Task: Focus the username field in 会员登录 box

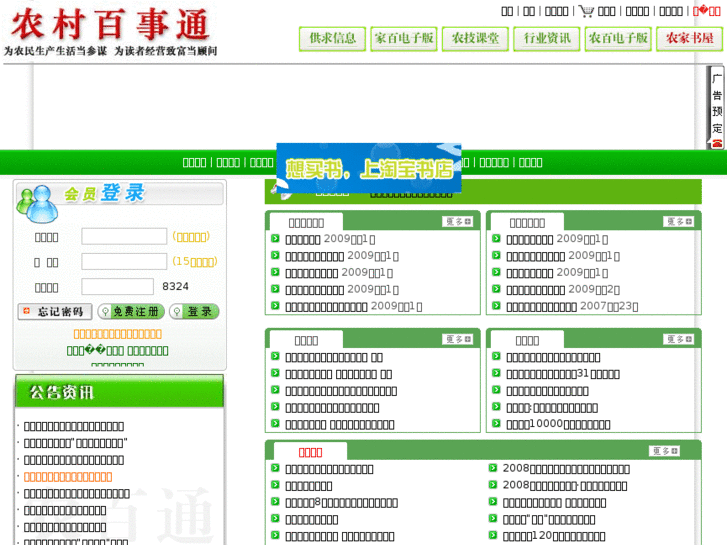Action: click(124, 236)
